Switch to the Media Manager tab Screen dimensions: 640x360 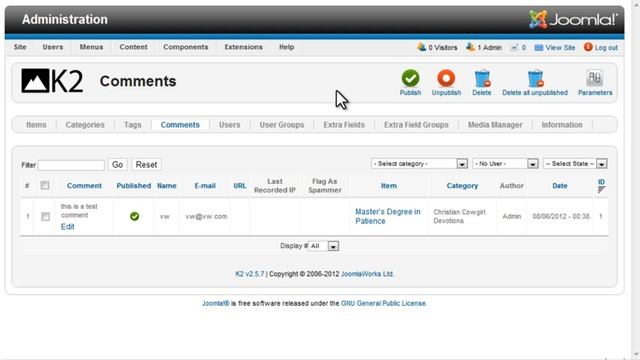(495, 125)
